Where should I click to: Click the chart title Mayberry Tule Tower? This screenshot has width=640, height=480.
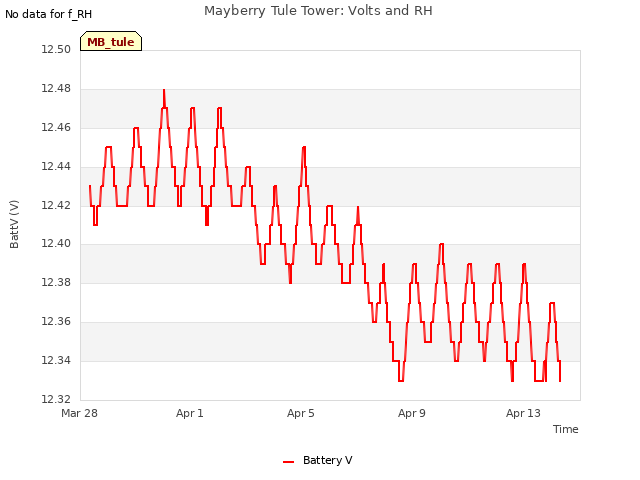click(x=318, y=11)
